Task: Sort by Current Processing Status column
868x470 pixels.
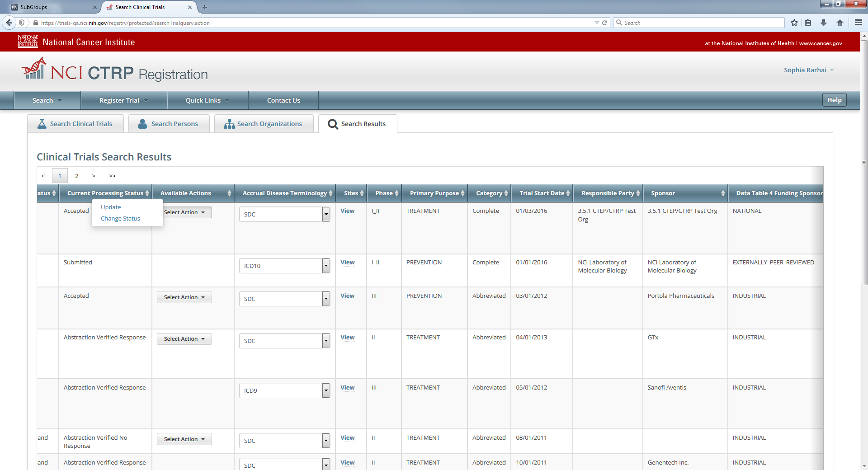Action: [147, 193]
